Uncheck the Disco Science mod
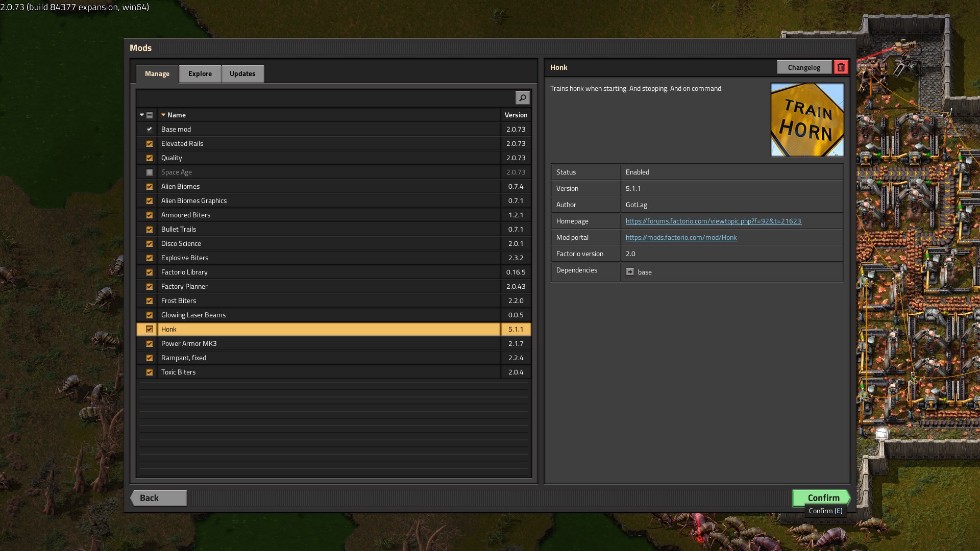Viewport: 980px width, 551px height. [150, 244]
